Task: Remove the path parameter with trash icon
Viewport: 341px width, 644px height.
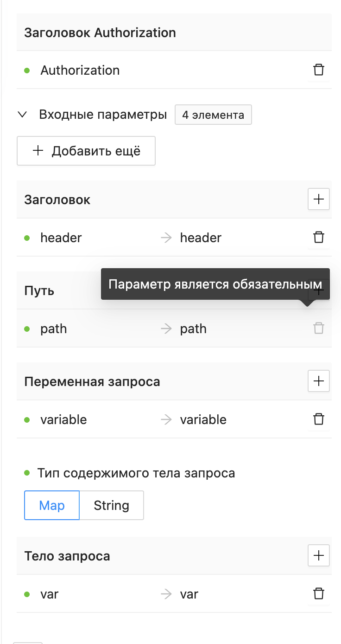Action: pos(318,328)
